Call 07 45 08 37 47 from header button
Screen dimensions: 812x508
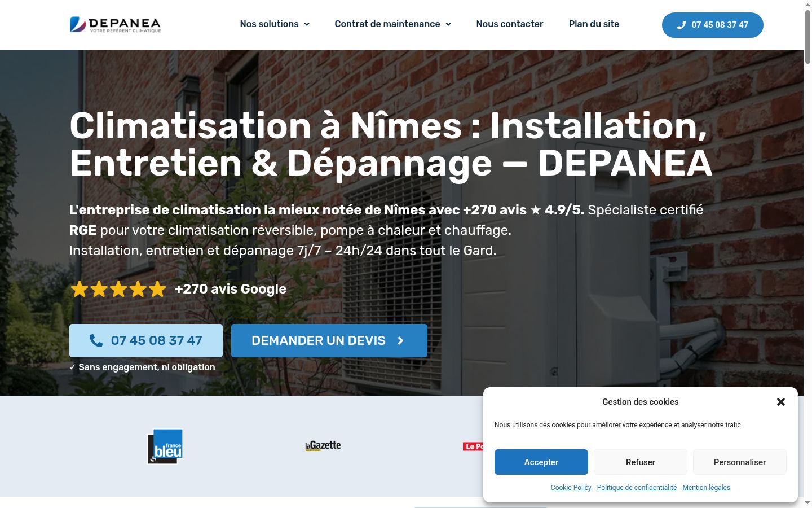pos(713,25)
